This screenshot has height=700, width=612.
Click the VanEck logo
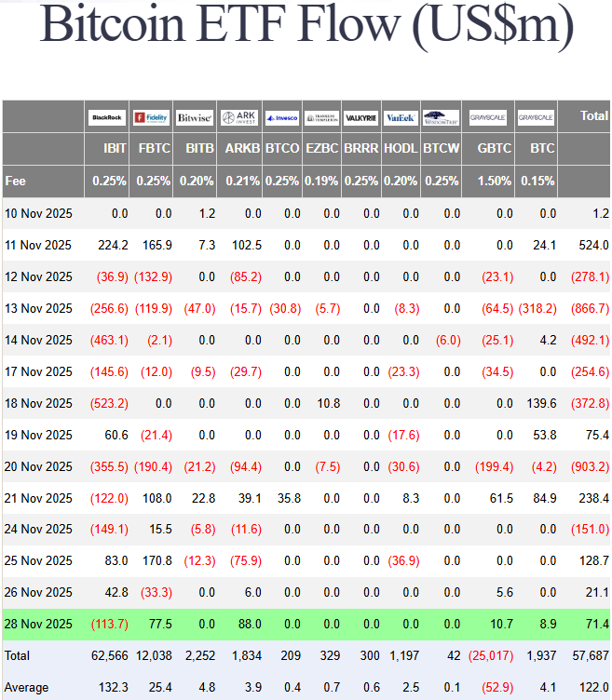[401, 118]
